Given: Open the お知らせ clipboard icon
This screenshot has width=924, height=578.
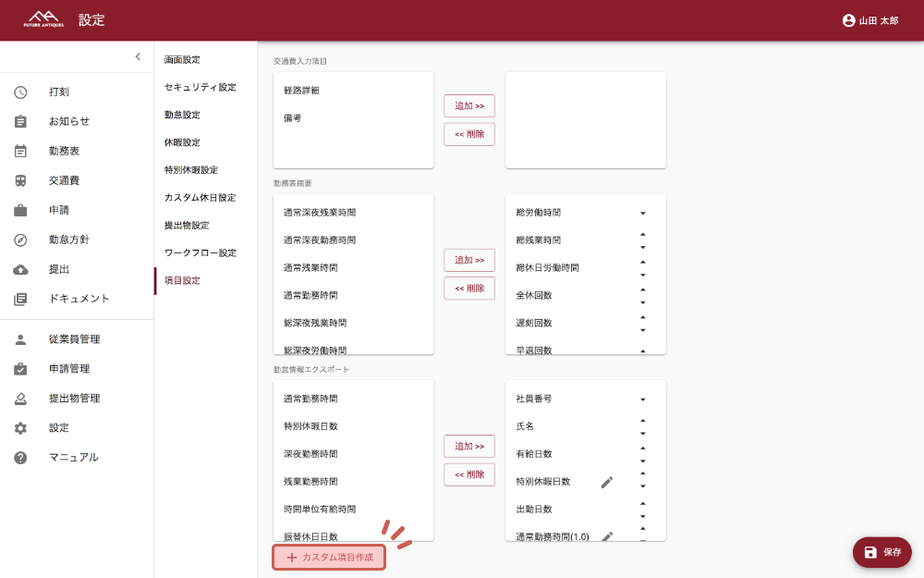Looking at the screenshot, I should coord(20,121).
